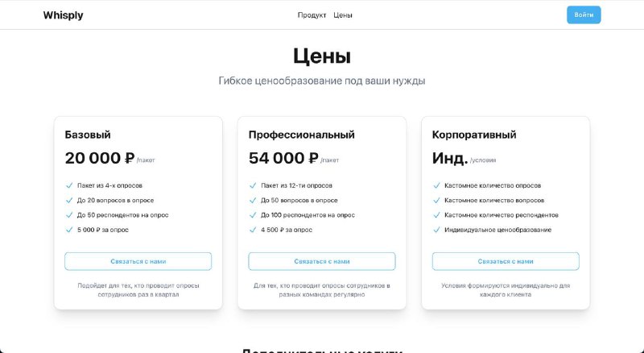Viewport: 644px width, 353px height.
Task: Click the Whisply logo
Action: (64, 15)
